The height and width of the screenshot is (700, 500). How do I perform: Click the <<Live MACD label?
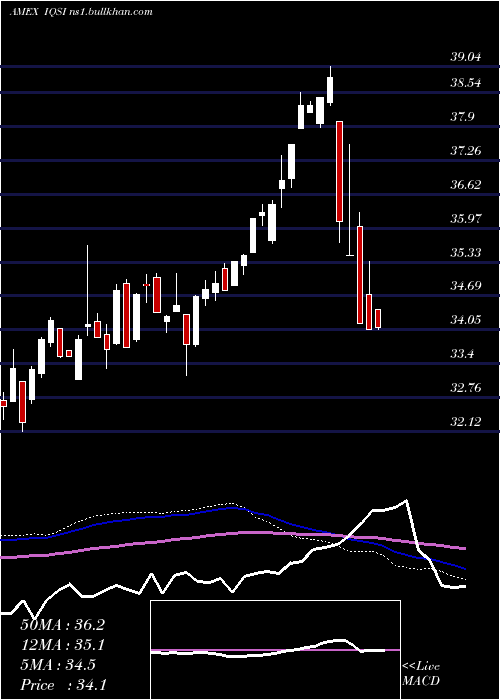click(x=421, y=674)
